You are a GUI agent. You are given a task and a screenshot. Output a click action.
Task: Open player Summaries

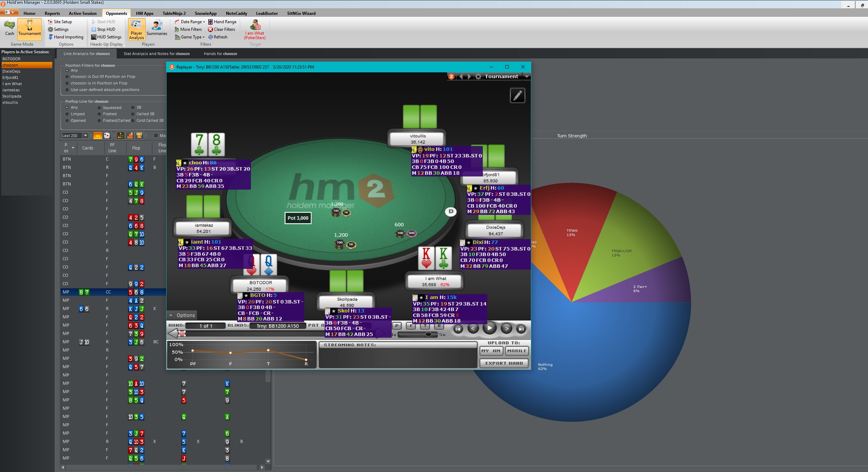pos(157,28)
